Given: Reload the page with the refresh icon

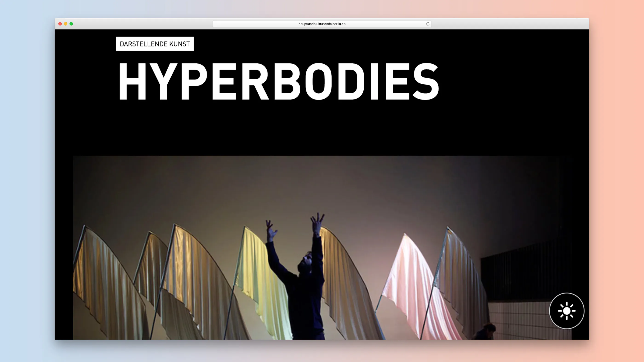Looking at the screenshot, I should (428, 24).
